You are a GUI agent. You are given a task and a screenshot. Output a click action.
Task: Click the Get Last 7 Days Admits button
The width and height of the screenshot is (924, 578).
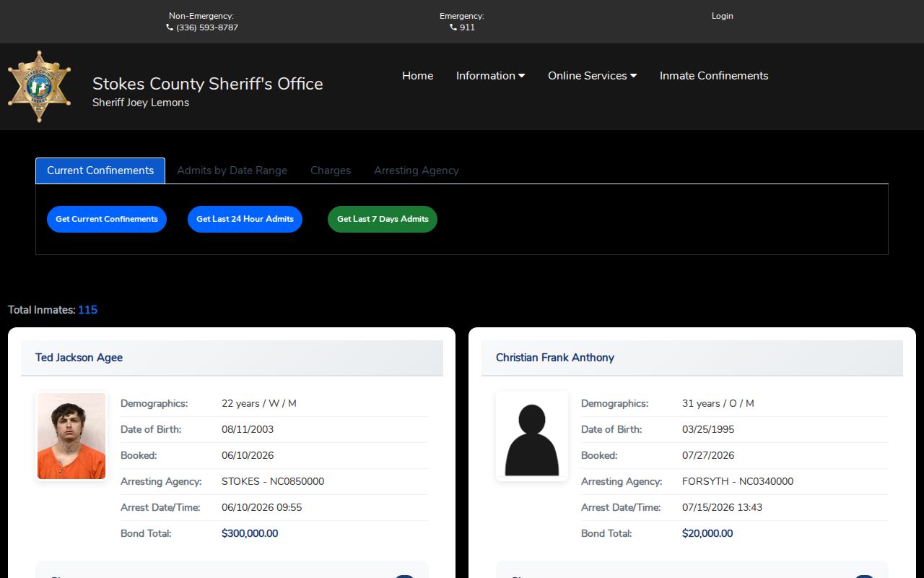pyautogui.click(x=383, y=219)
